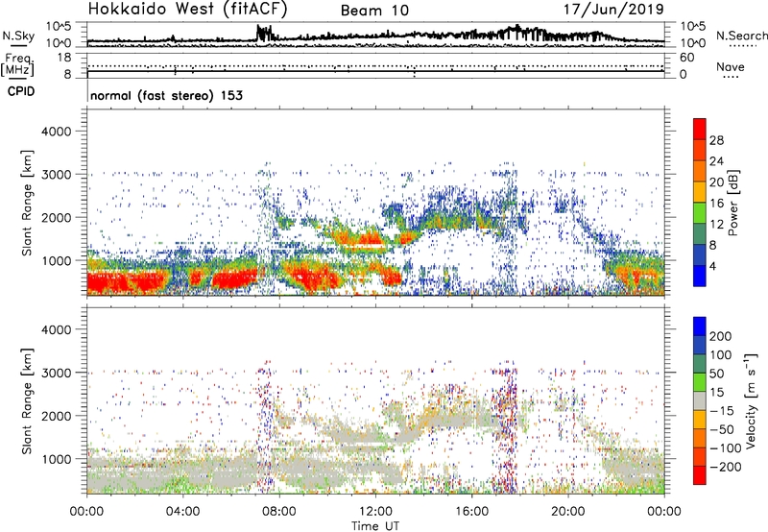
Task: Click the gray segment of velocity color bar
Action: click(x=700, y=401)
